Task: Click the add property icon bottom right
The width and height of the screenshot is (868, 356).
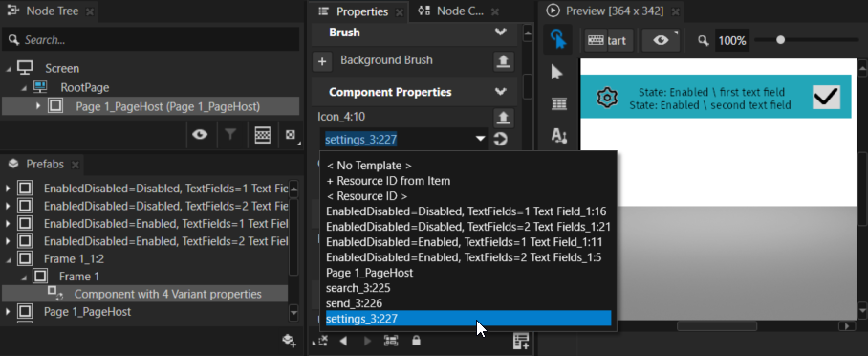Action: coord(521,341)
